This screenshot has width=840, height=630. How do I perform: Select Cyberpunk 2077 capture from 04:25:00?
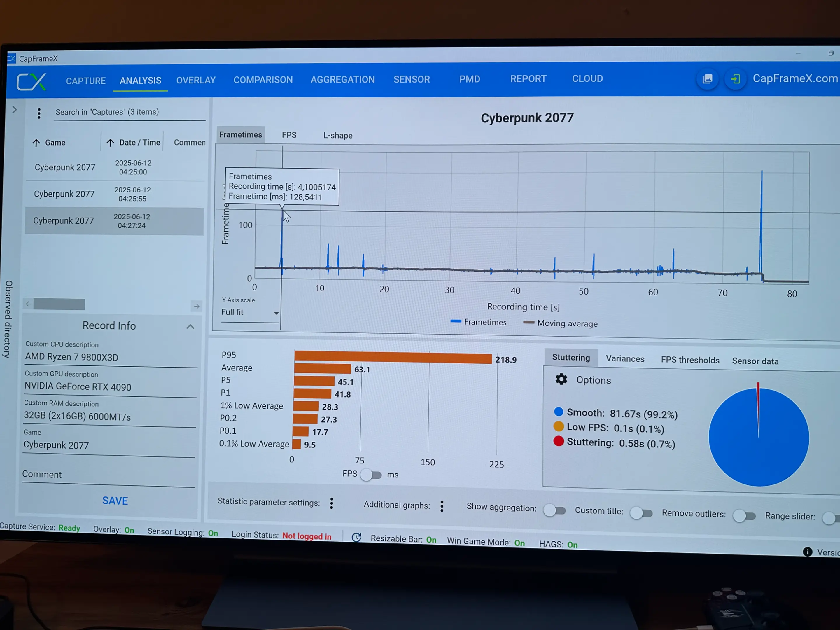coord(115,167)
